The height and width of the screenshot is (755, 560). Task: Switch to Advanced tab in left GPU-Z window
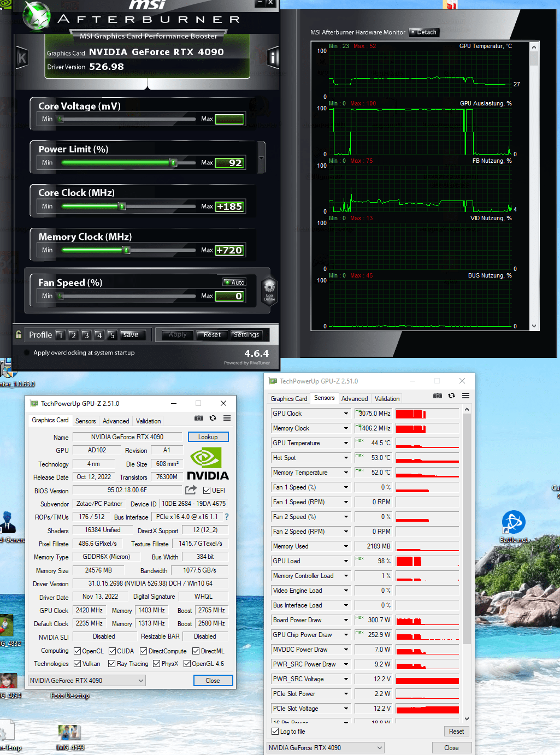tap(116, 421)
